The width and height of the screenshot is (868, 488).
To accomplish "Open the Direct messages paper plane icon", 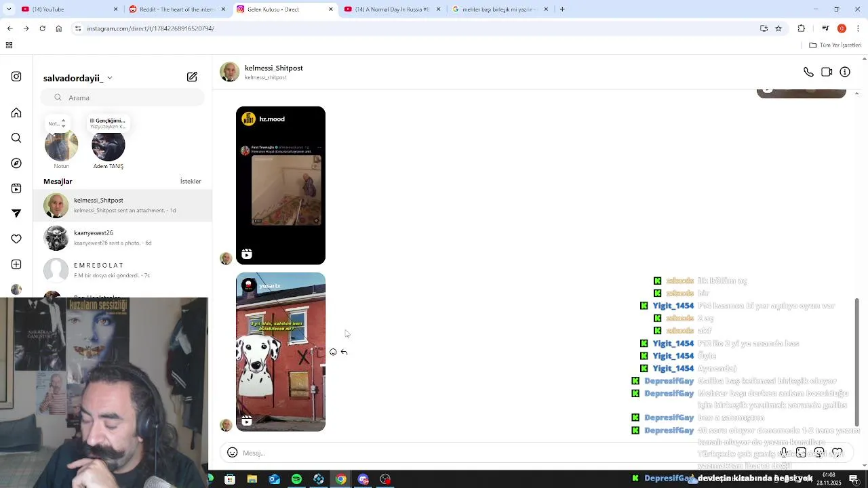I will click(16, 213).
